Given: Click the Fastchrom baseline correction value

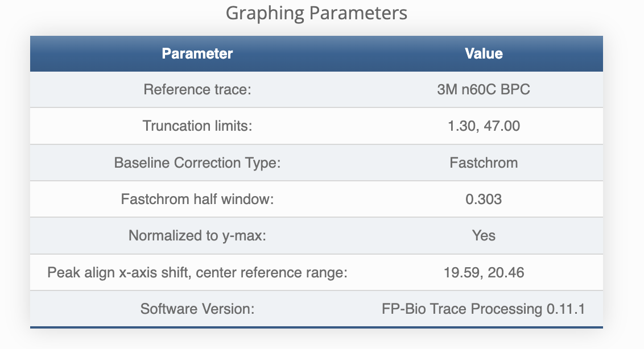Looking at the screenshot, I should pyautogui.click(x=484, y=163).
